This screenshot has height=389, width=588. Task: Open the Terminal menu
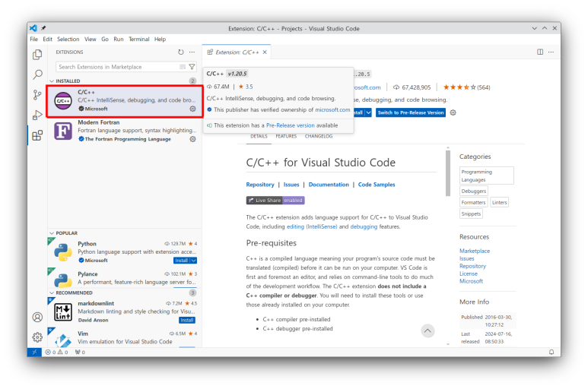[x=138, y=39]
